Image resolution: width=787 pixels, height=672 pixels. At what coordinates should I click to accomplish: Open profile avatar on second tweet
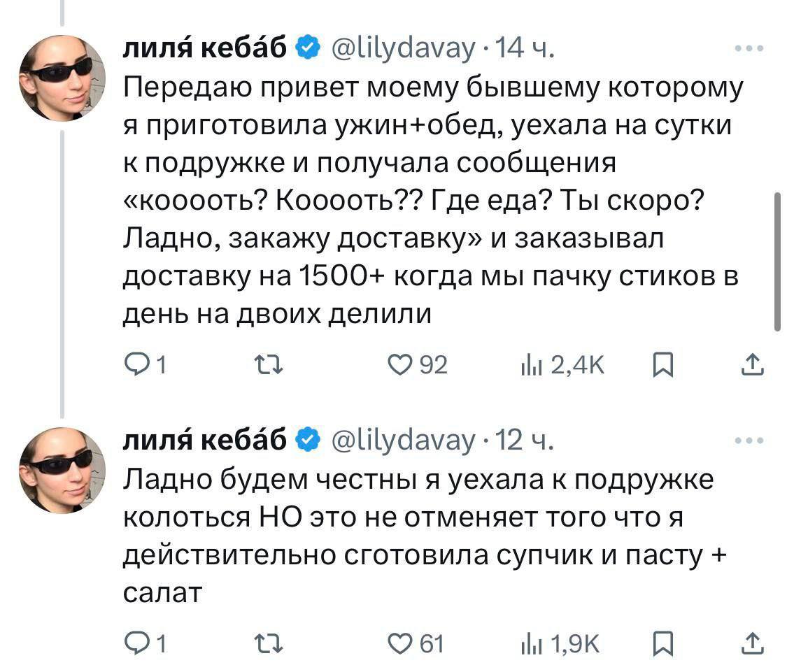62,470
